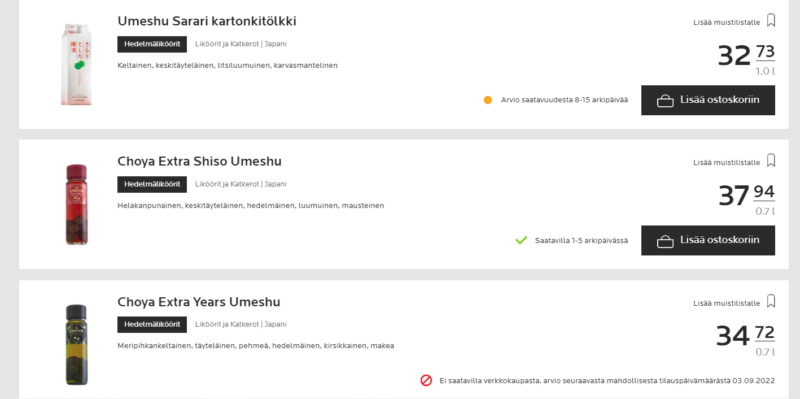
Task: Click red not-available icon for Choya Extra Years
Action: coord(426,380)
